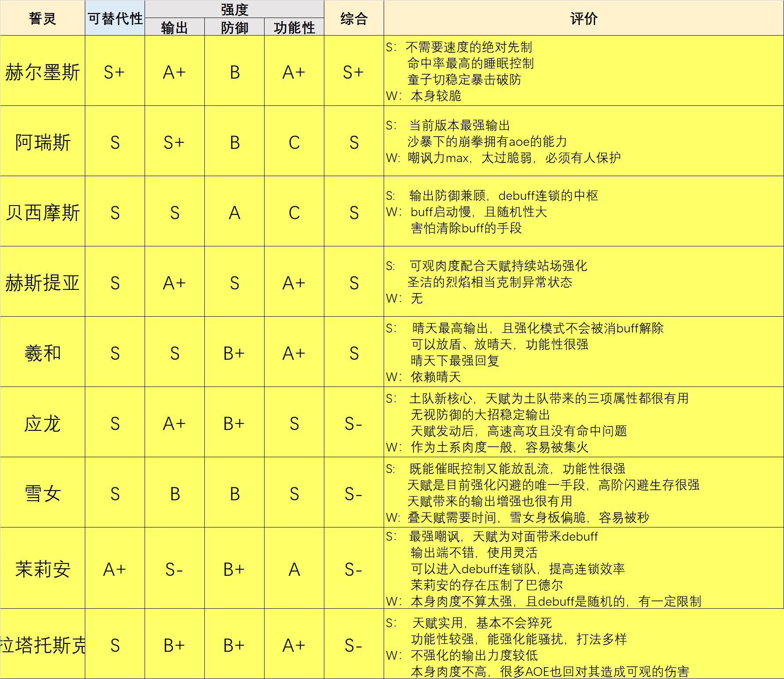Click 雪女 综合 S- cell
The width and height of the screenshot is (784, 679).
tap(354, 492)
